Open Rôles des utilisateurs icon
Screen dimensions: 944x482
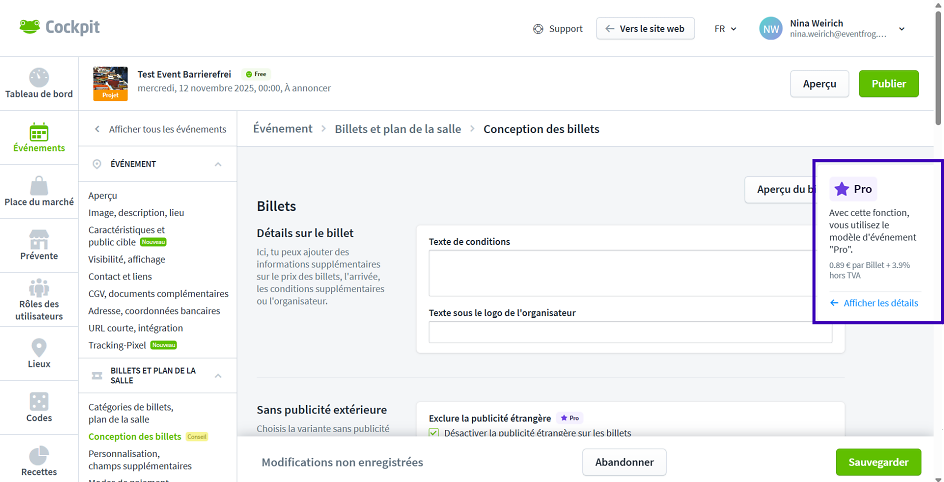pyautogui.click(x=39, y=289)
